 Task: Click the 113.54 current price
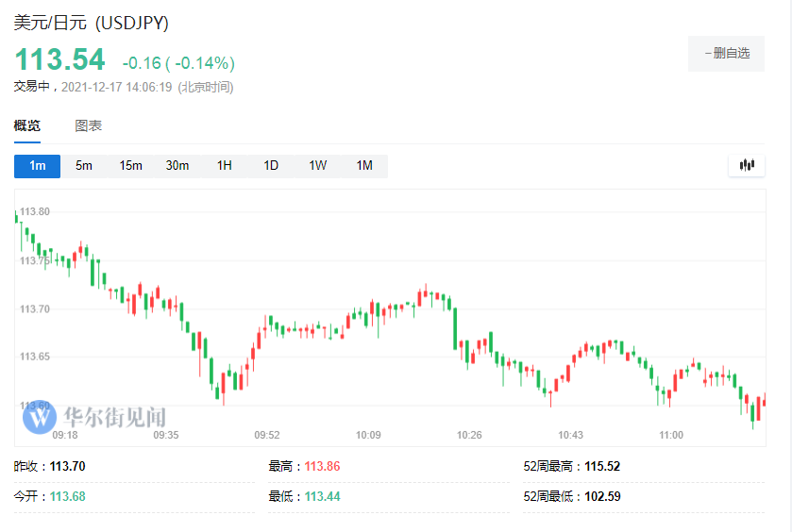coord(59,59)
